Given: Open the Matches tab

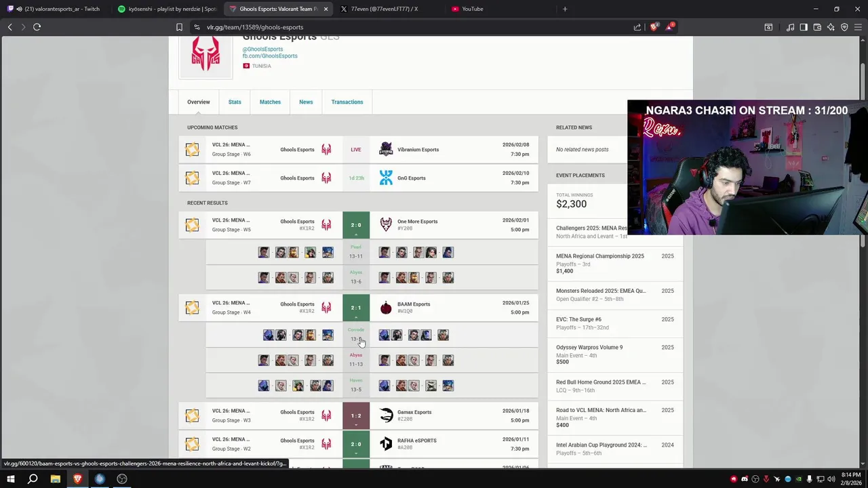Looking at the screenshot, I should [x=270, y=102].
